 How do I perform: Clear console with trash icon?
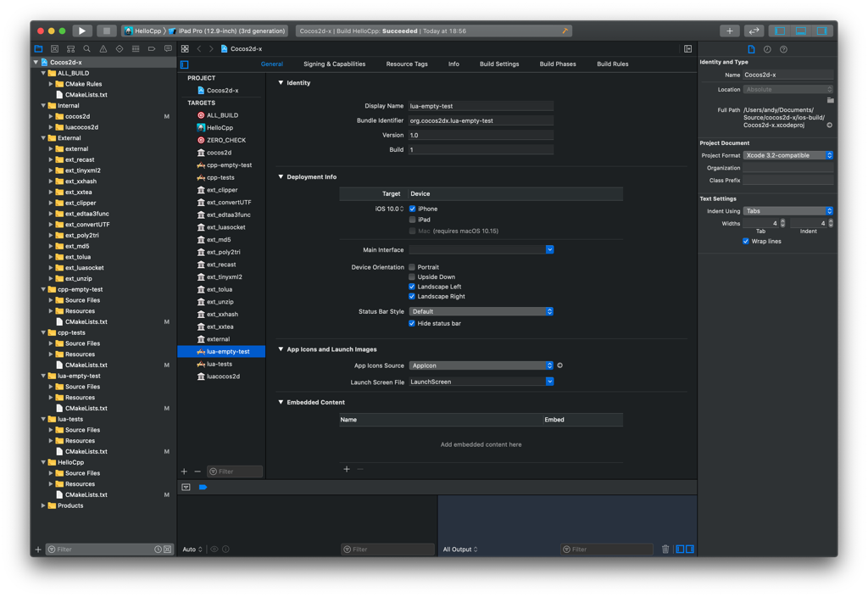665,550
